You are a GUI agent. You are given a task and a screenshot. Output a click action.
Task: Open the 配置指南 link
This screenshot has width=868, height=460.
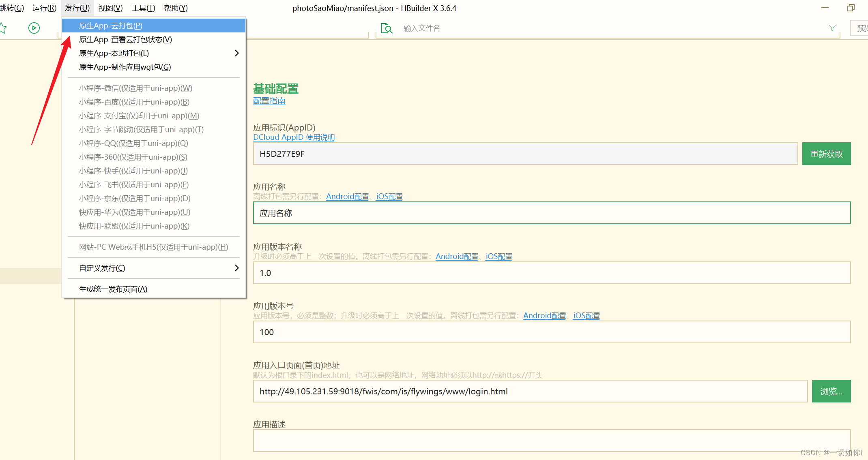point(269,101)
